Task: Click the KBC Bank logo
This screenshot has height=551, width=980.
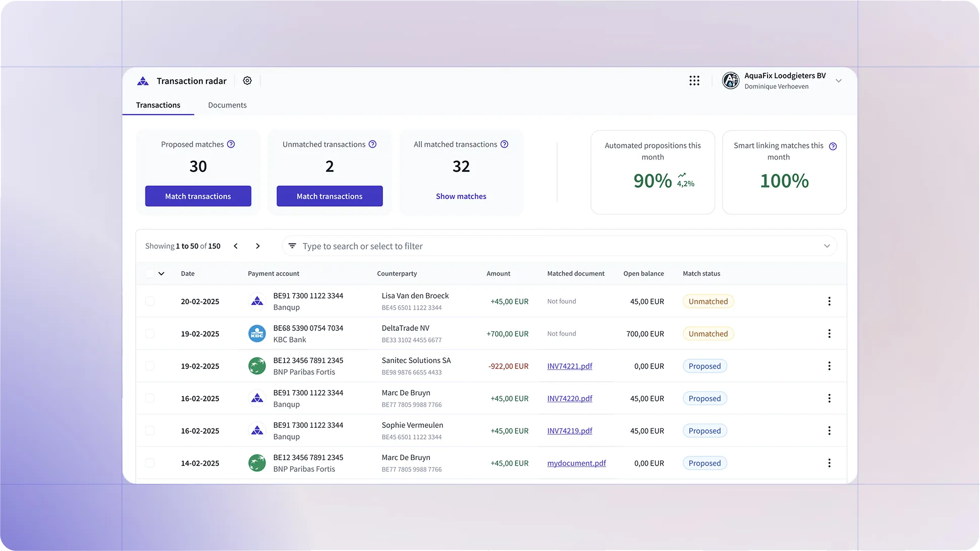Action: 257,334
